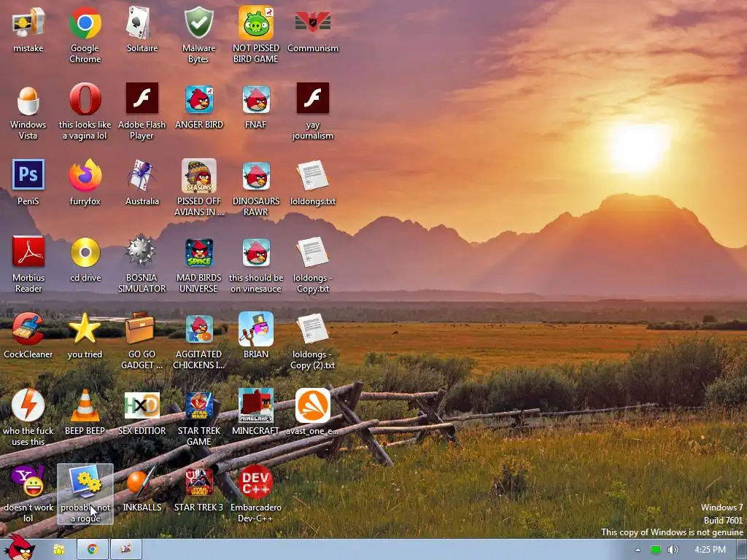747x560 pixels.
Task: Open the cd drive disc icon
Action: click(x=85, y=252)
